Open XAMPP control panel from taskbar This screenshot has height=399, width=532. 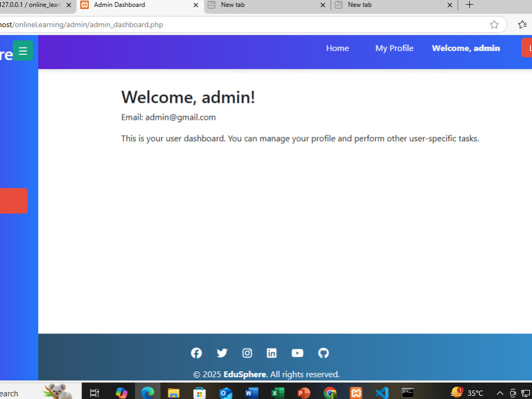(x=356, y=393)
